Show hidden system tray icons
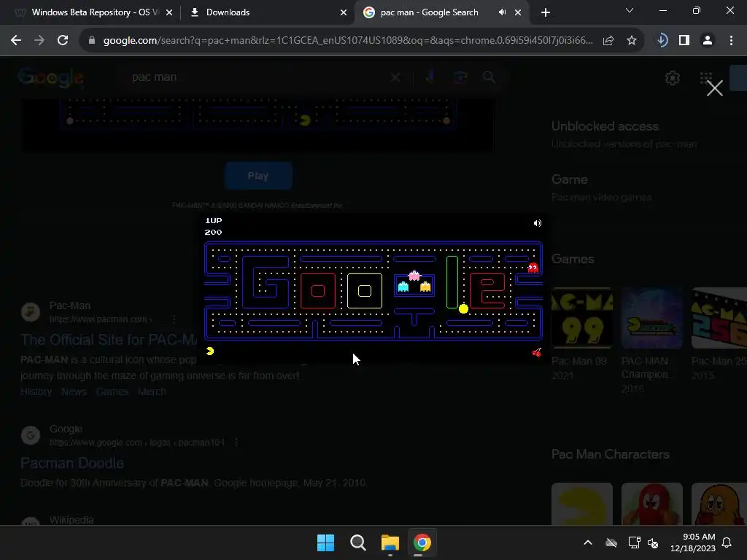Screen dimensions: 747x560 click(x=588, y=542)
